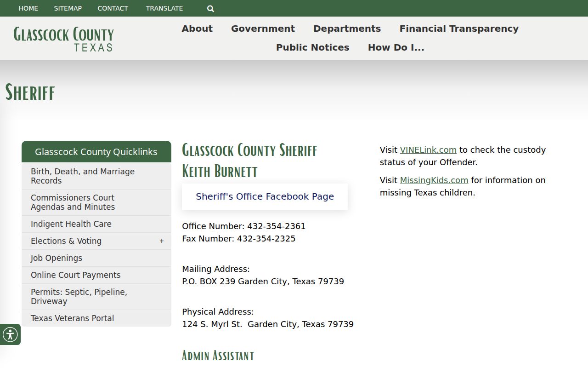Select the office number 432-354-2361
The height and width of the screenshot is (368, 588).
pyautogui.click(x=276, y=226)
